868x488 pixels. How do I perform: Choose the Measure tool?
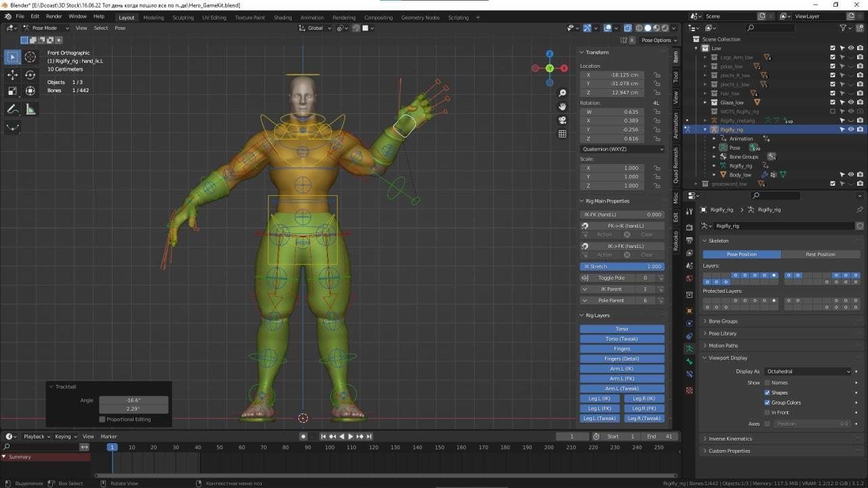[31, 108]
